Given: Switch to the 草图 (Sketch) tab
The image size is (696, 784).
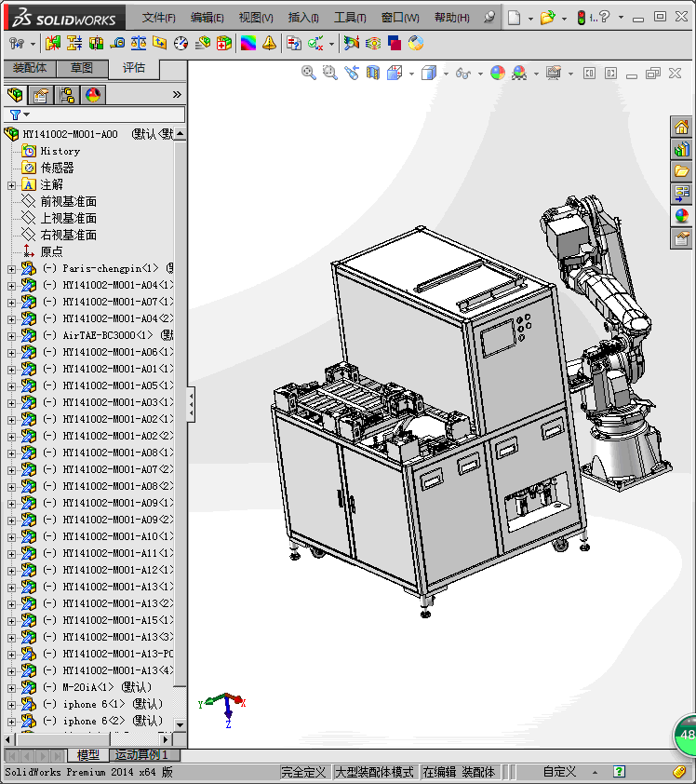Looking at the screenshot, I should (x=81, y=68).
